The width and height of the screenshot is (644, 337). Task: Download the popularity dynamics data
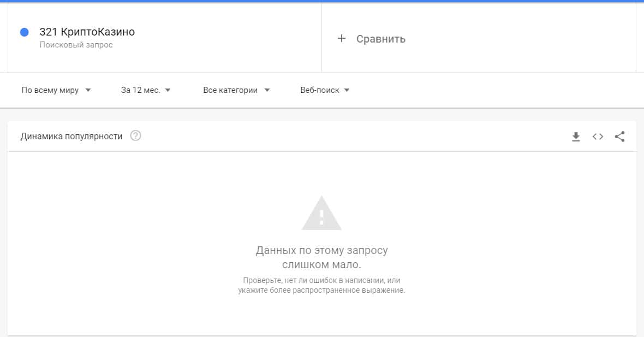click(x=576, y=137)
